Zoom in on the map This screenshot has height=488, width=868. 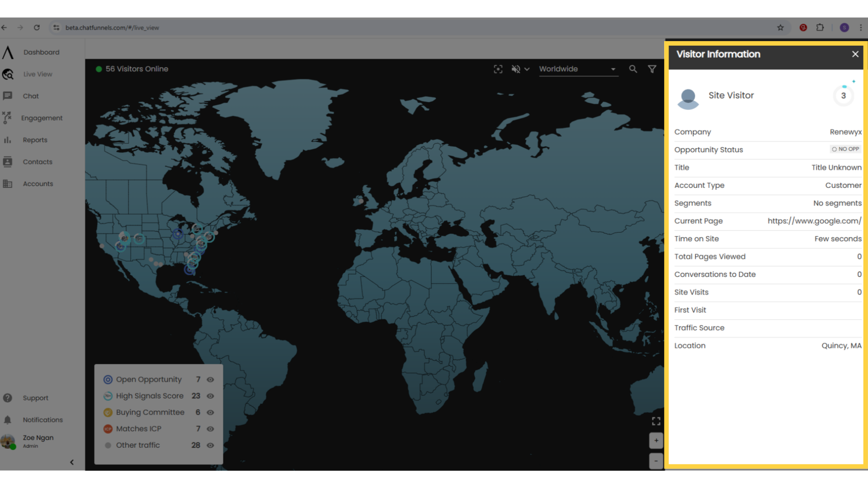click(656, 441)
